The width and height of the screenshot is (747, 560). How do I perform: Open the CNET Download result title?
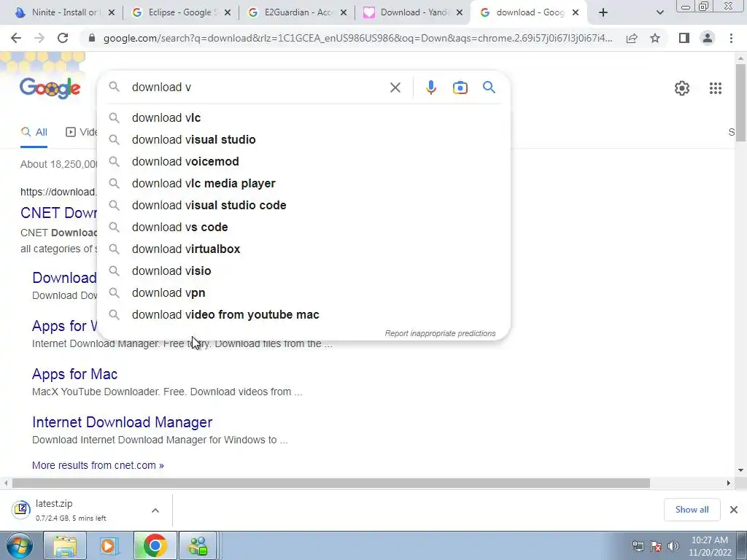coord(58,213)
